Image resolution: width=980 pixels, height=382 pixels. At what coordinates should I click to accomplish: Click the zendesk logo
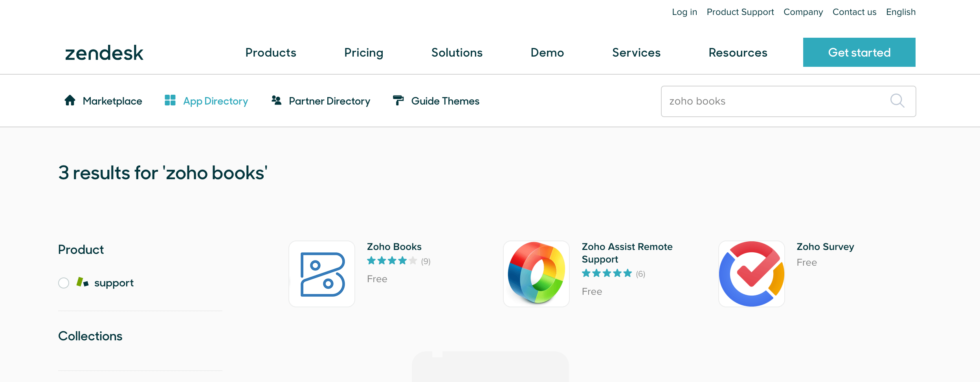coord(104,53)
